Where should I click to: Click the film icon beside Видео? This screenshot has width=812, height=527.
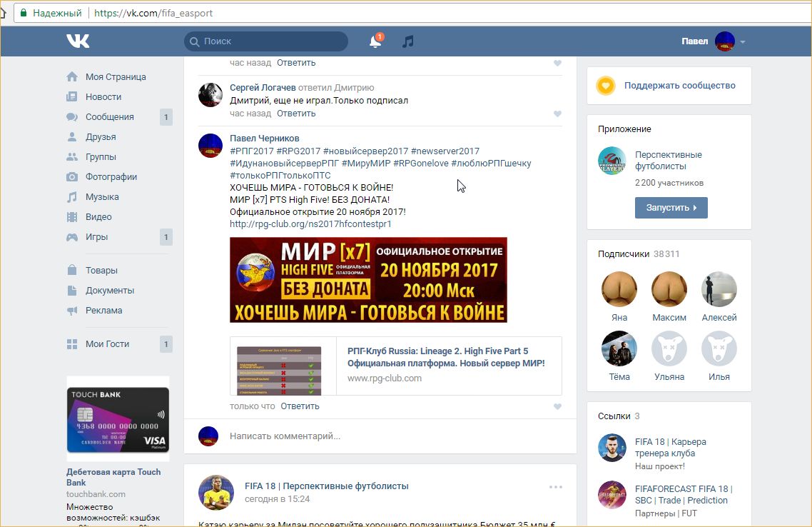(72, 216)
